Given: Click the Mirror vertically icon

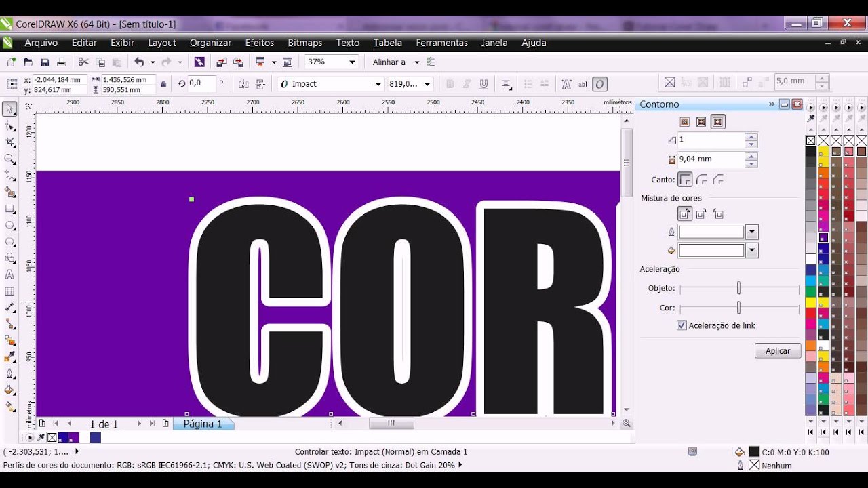Looking at the screenshot, I should [260, 84].
